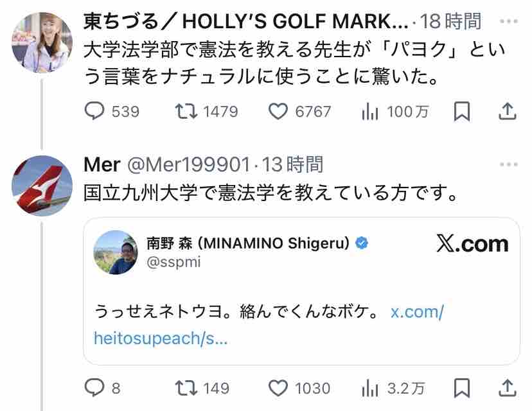The height and width of the screenshot is (411, 532).
Task: Open 東ちづる's profile picture
Action: pos(42,42)
